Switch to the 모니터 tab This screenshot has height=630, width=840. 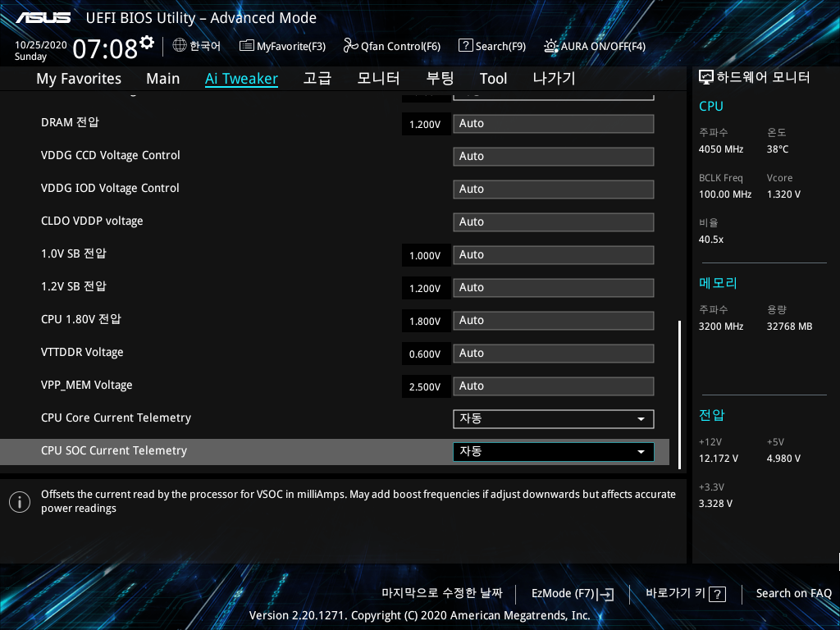(378, 78)
